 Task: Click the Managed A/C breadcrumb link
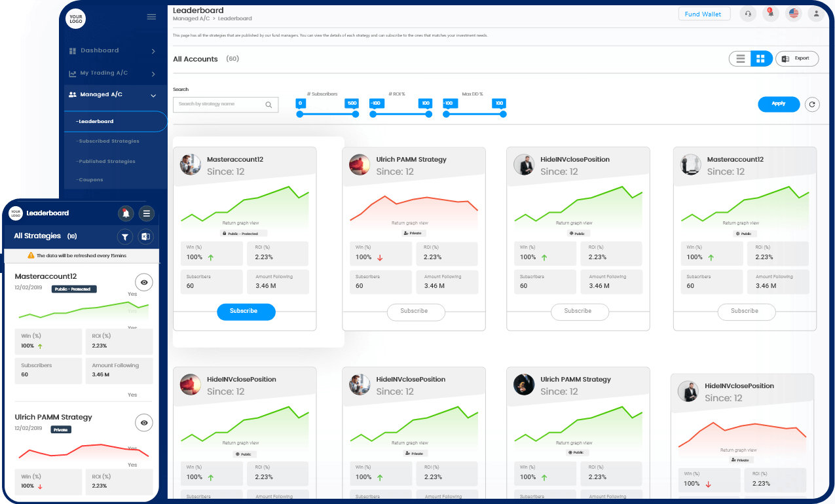pos(191,19)
